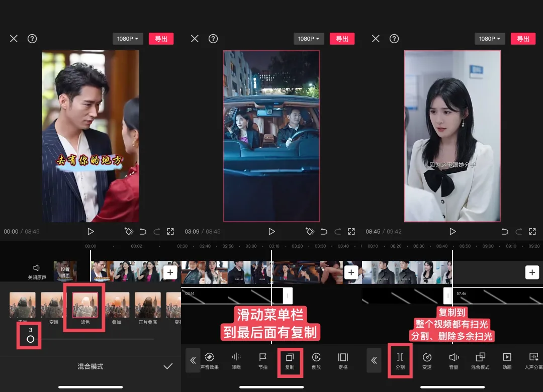The height and width of the screenshot is (392, 543).
Task: Play the preview in the left screen
Action: (x=90, y=231)
